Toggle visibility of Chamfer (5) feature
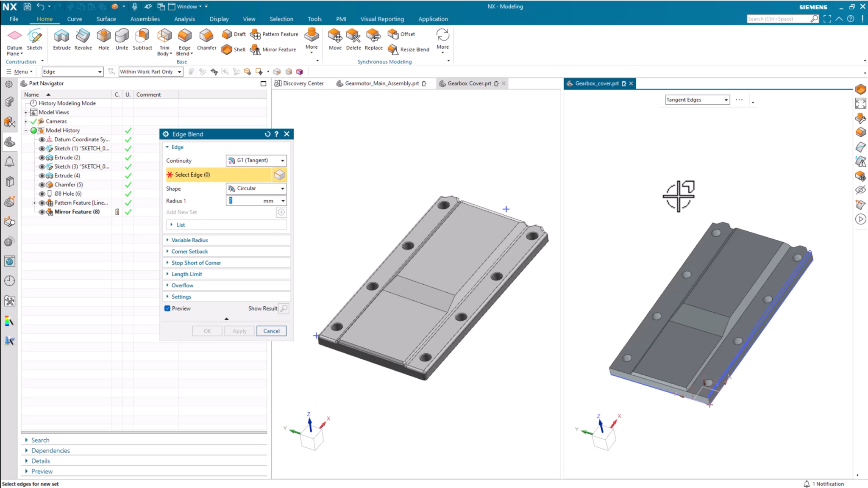 [42, 184]
